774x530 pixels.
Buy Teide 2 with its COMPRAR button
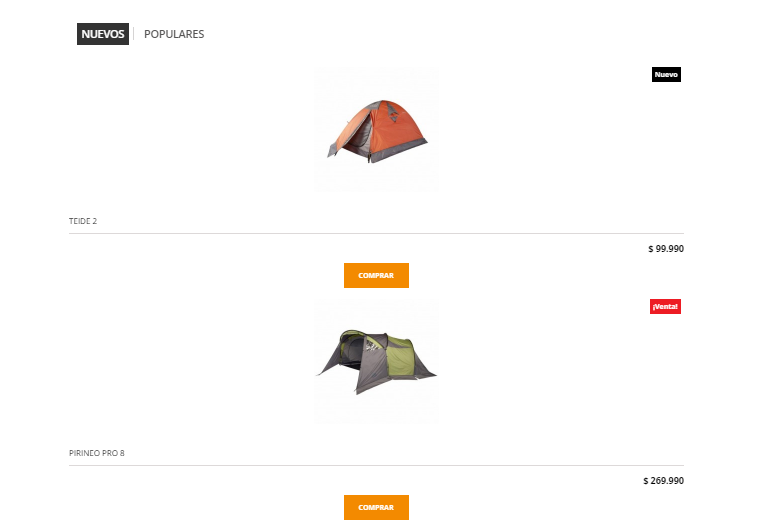click(376, 275)
